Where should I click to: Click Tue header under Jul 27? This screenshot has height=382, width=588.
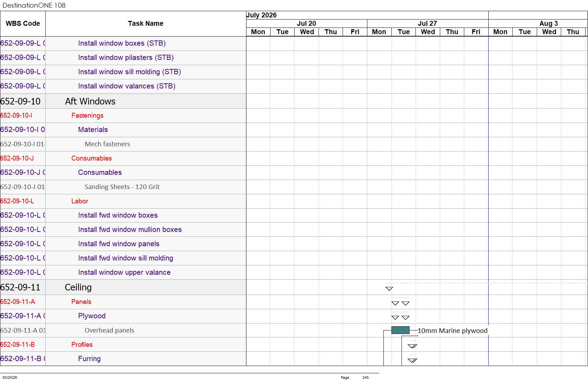404,32
